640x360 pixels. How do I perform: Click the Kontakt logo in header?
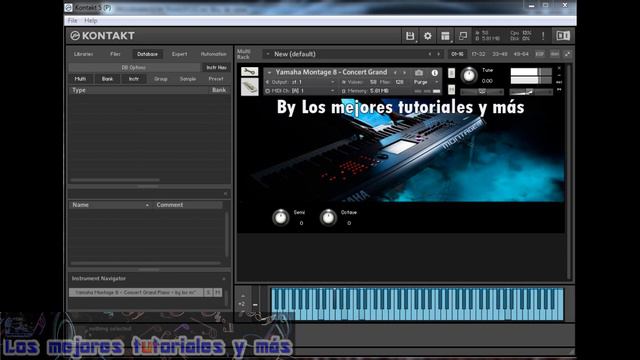(x=102, y=36)
